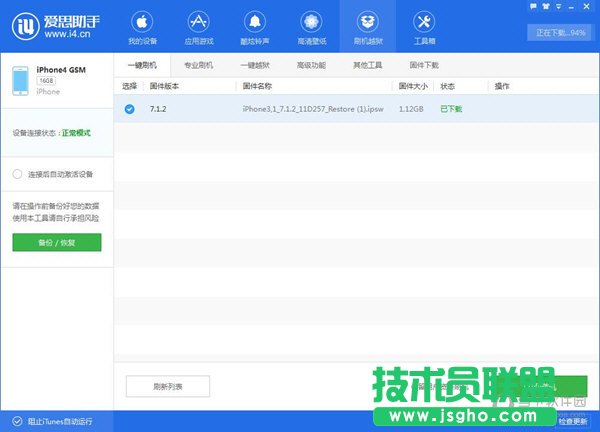
Task: Click the 1.12GB firmware size value
Action: coord(411,109)
